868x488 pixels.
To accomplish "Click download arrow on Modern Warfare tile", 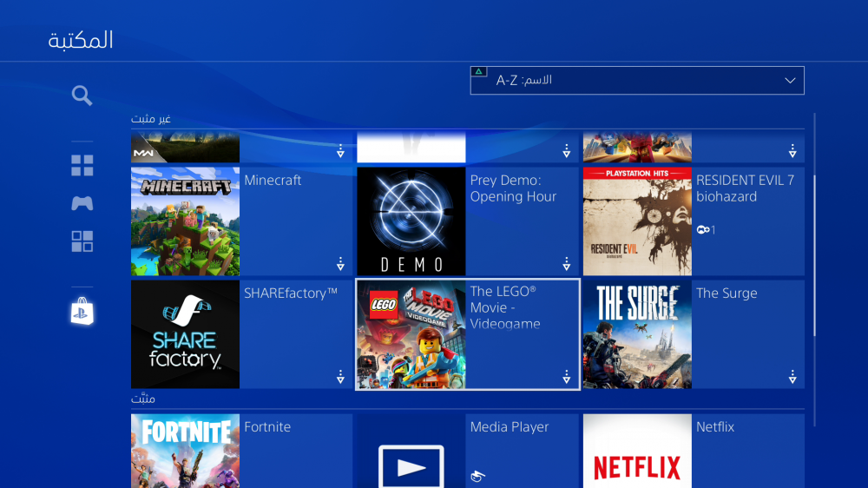I will coord(340,151).
